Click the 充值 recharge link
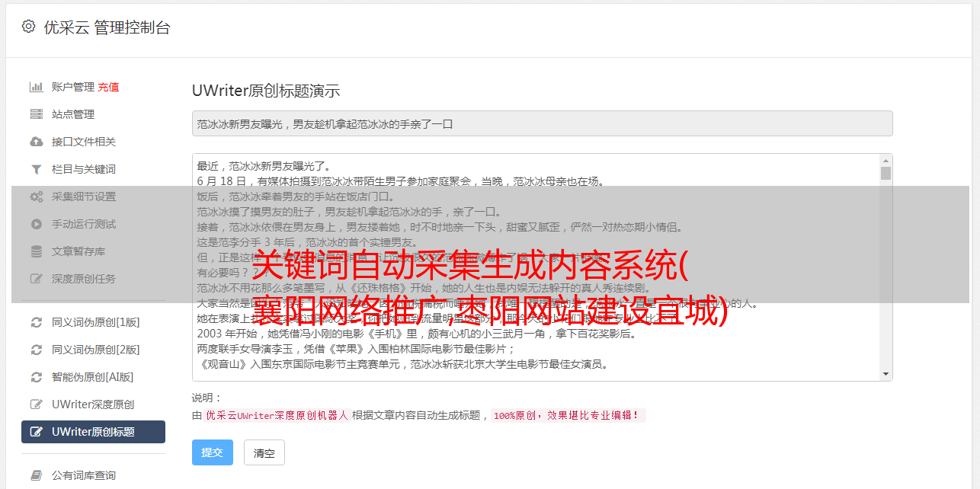 click(108, 87)
